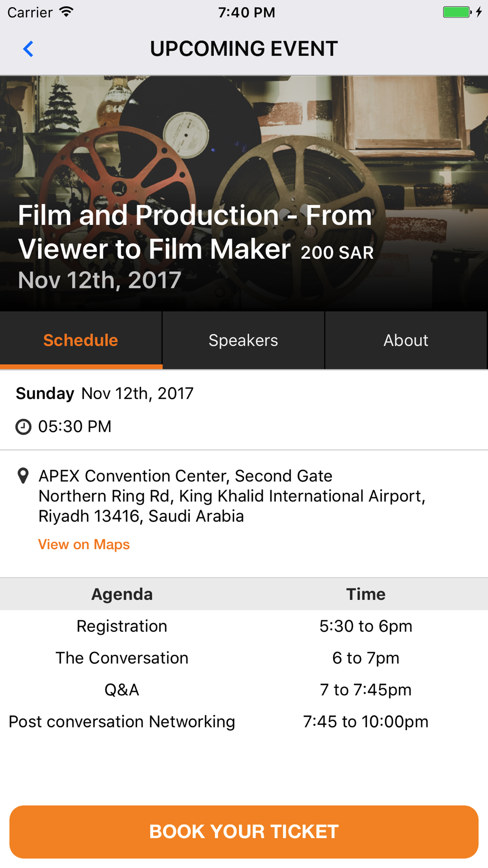The width and height of the screenshot is (488, 868).
Task: Switch to the Schedule tab
Action: [x=81, y=340]
